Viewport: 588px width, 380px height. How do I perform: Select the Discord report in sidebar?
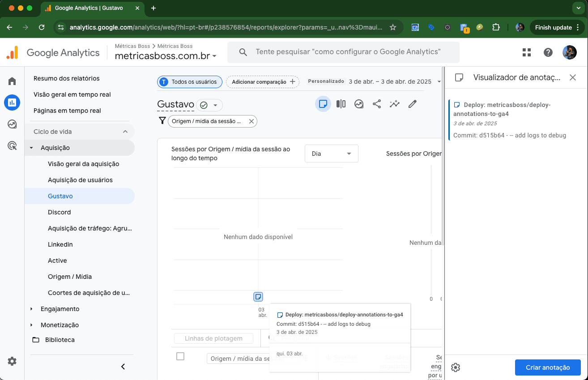[60, 212]
